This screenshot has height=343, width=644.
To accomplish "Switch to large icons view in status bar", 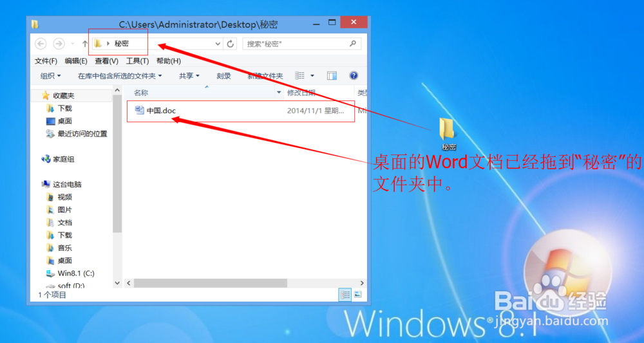I will [357, 294].
